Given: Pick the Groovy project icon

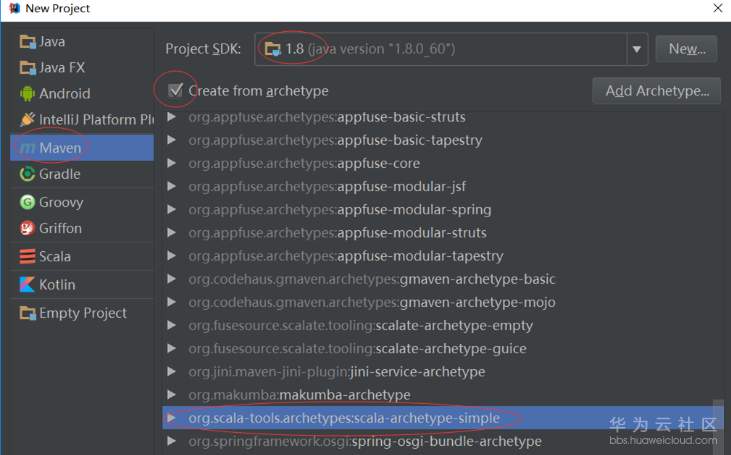Looking at the screenshot, I should pyautogui.click(x=27, y=202).
